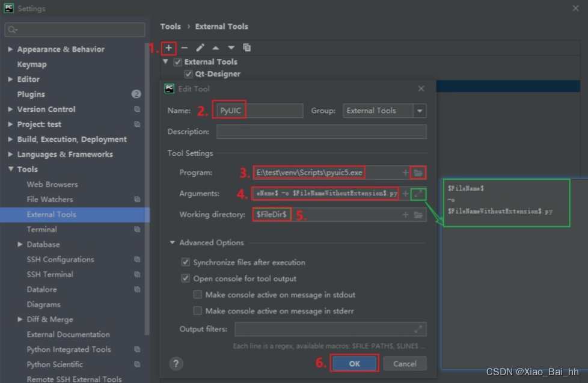588x383 pixels.
Task: Edit selected tool with pencil icon
Action: click(200, 47)
